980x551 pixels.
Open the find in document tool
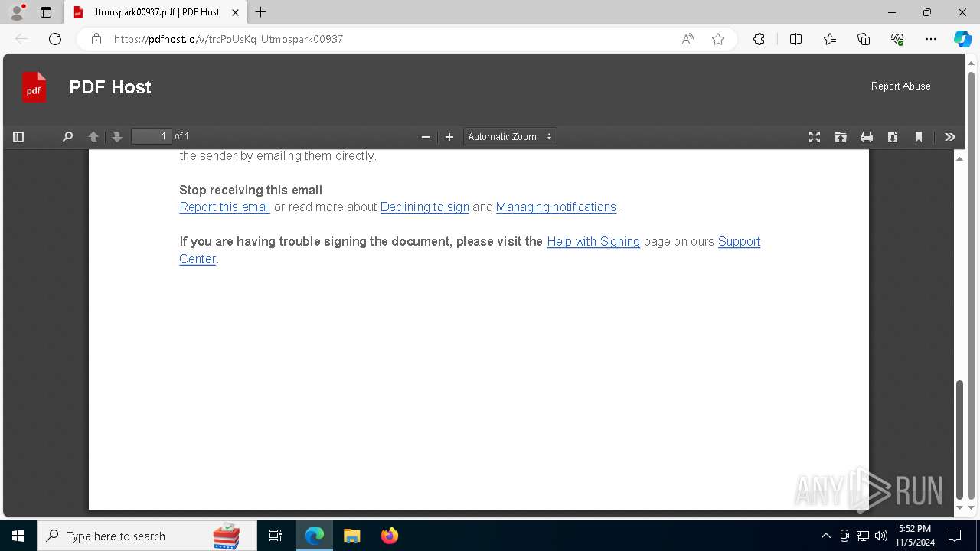tap(67, 137)
